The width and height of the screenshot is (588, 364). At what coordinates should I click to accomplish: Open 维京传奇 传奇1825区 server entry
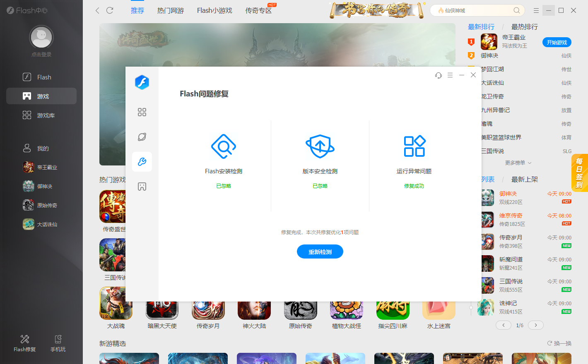526,220
